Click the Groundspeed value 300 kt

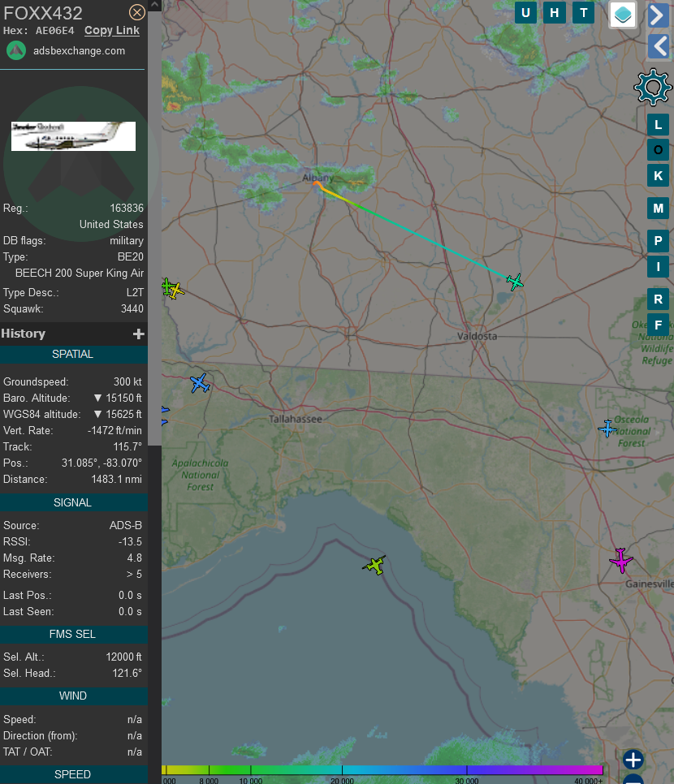point(127,382)
